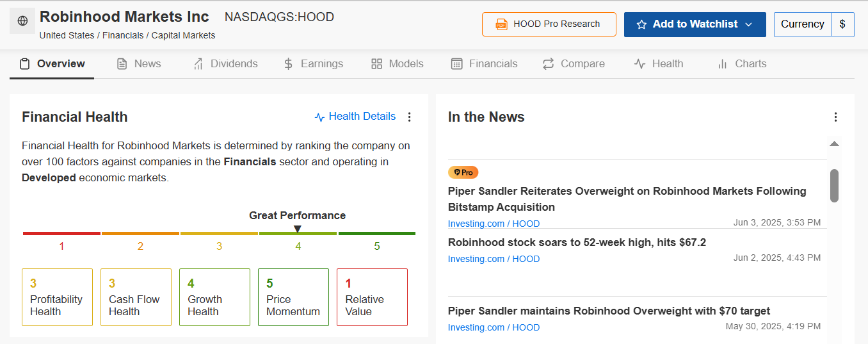This screenshot has width=868, height=344.
Task: Click the globe icon beside Robinhood Markets Inc
Action: coord(22,21)
